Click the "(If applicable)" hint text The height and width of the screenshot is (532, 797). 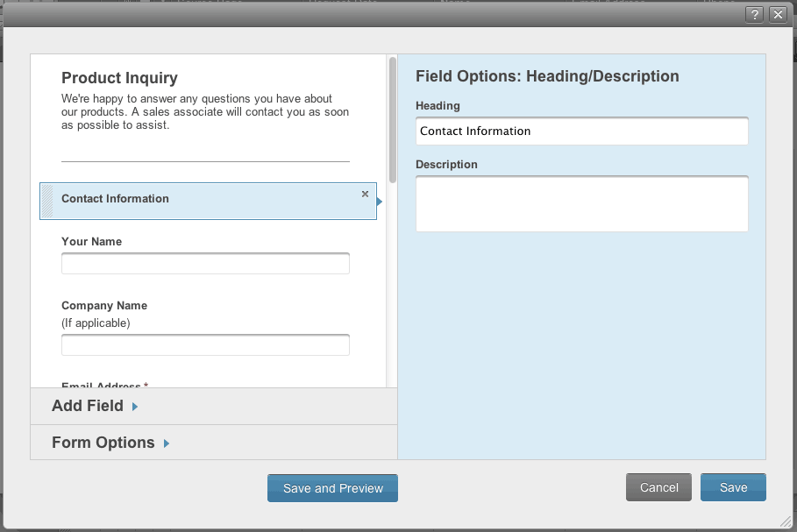tap(96, 323)
